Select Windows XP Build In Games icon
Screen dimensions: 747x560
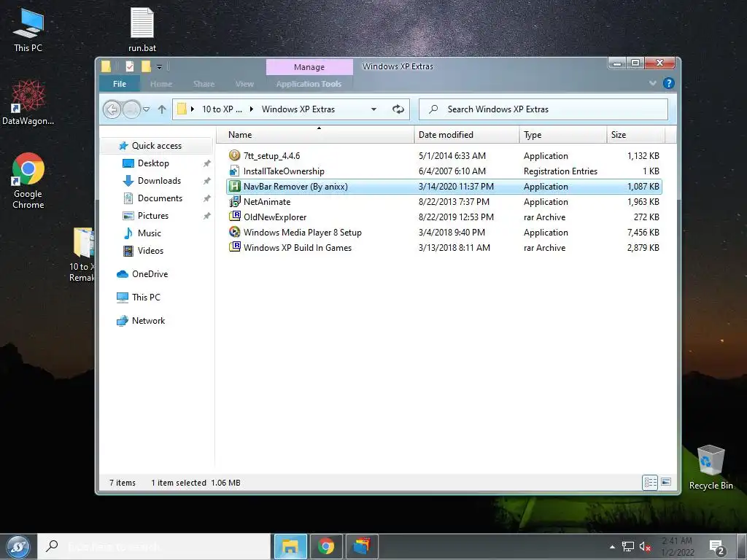coord(234,247)
